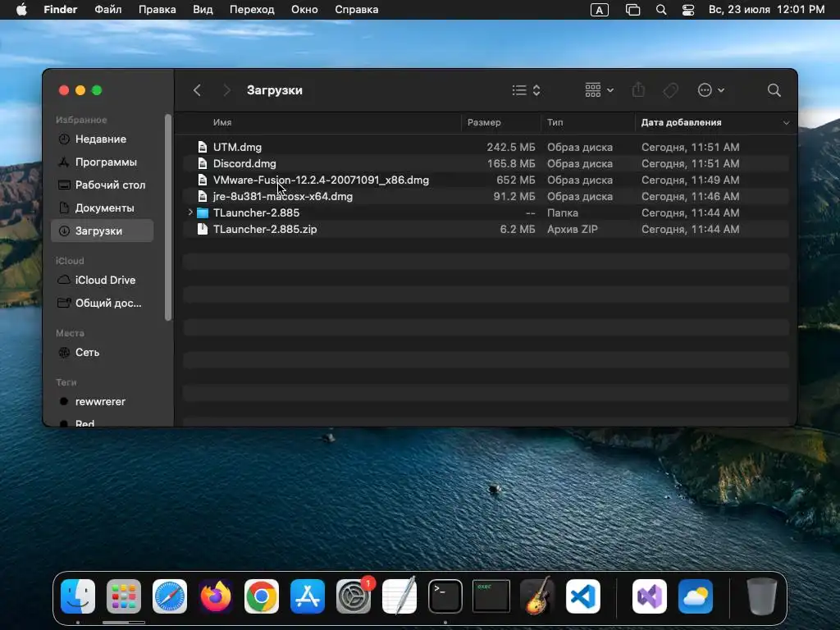Open the Apple menu
The image size is (840, 630).
coord(21,10)
